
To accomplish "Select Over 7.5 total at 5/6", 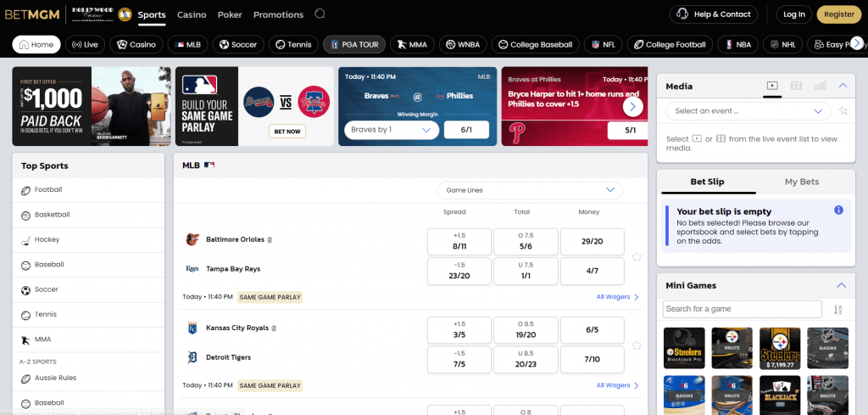I will click(526, 242).
